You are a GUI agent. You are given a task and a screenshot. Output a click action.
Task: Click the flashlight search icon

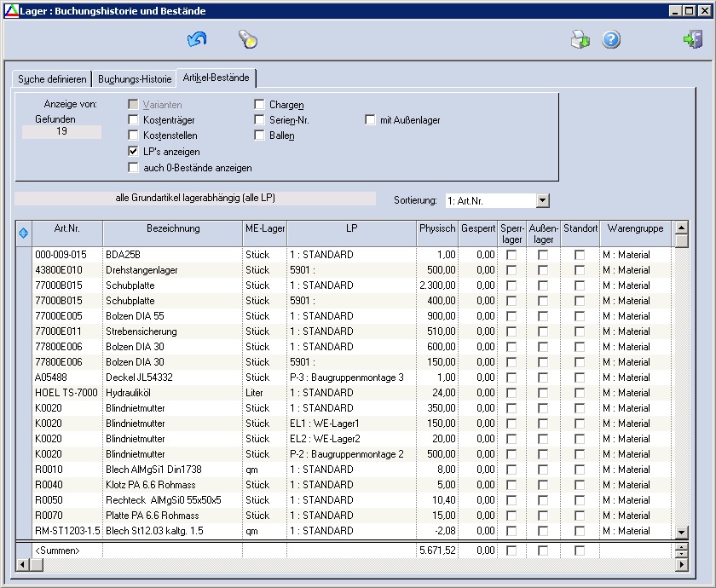247,39
